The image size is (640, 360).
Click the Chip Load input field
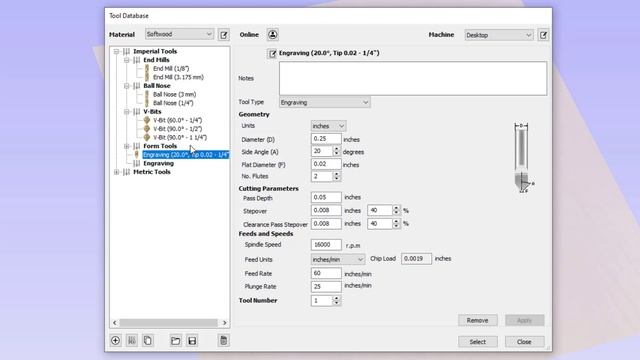click(416, 259)
